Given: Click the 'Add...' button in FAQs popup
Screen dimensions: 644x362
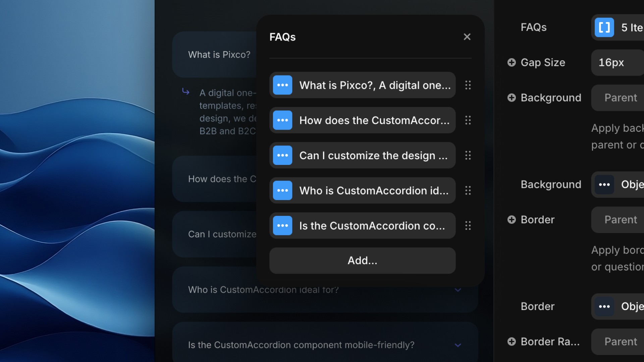Looking at the screenshot, I should [362, 260].
